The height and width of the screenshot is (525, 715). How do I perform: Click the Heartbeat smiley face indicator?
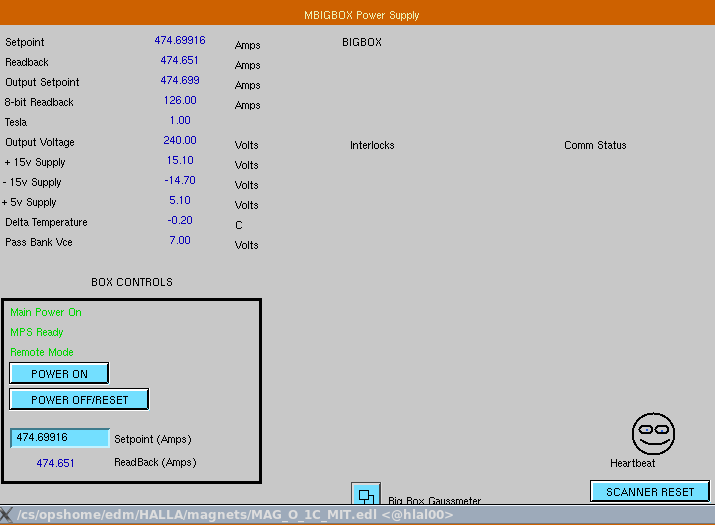coord(653,434)
